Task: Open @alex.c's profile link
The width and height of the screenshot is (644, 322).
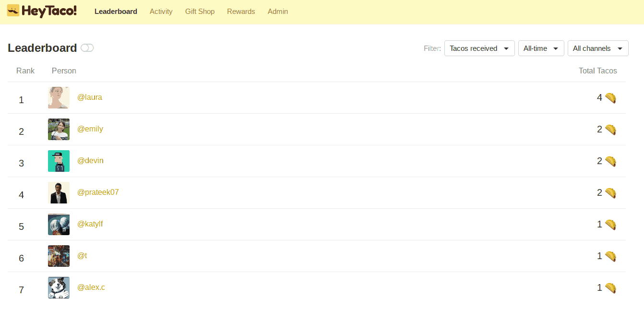Action: (91, 287)
